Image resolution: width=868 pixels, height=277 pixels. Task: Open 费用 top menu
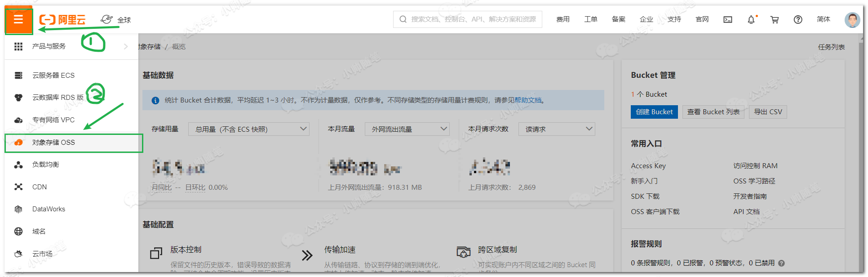[563, 19]
